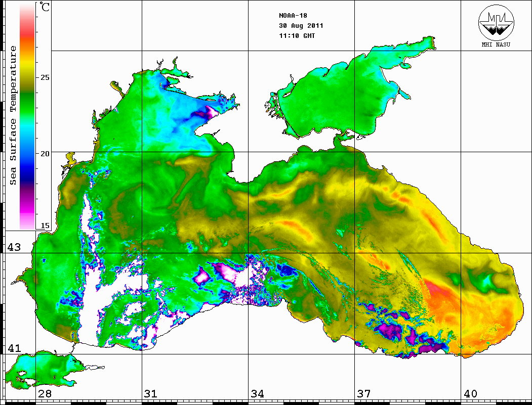Click the time '11:10 GMT'
Image resolution: width=532 pixels, height=405 pixels.
click(297, 35)
